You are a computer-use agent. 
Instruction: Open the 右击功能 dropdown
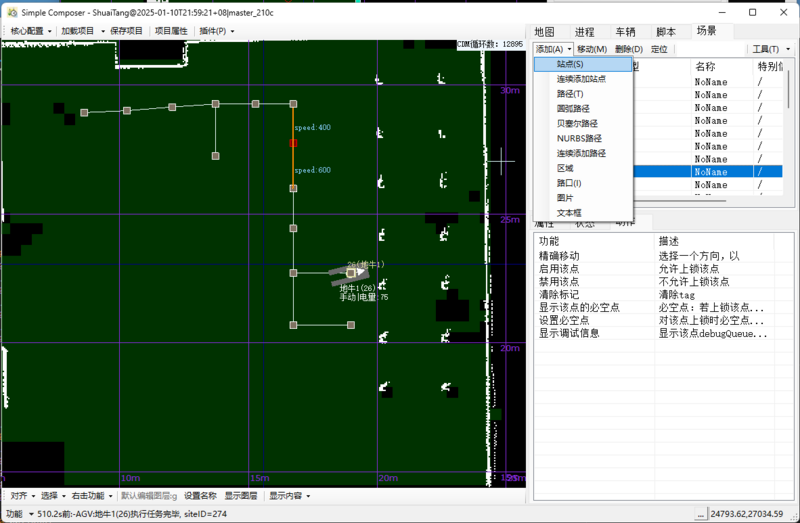92,496
